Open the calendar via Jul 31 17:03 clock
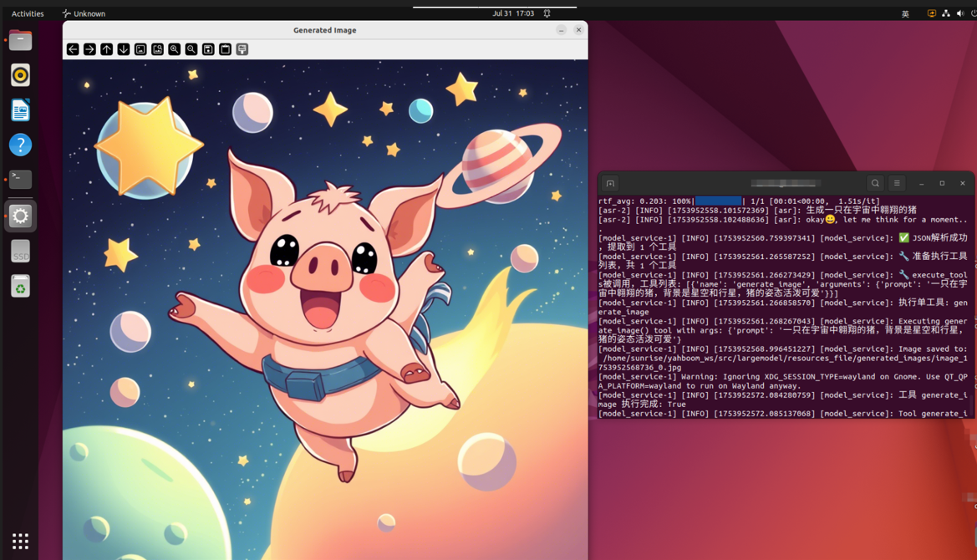977x560 pixels. [513, 13]
